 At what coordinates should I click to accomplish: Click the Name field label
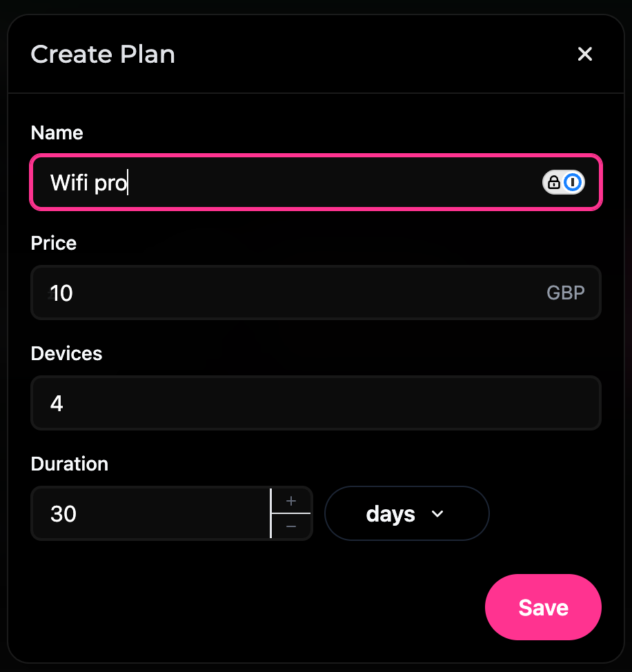click(57, 133)
